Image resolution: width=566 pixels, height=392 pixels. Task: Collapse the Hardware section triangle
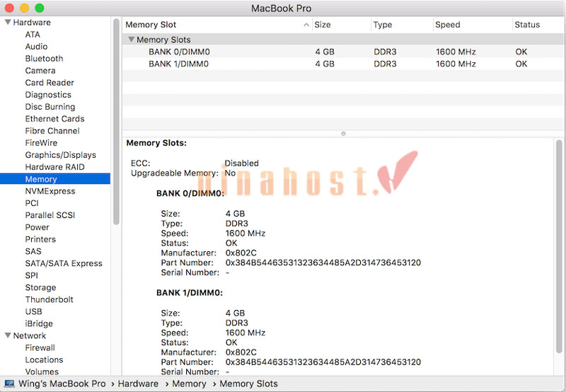8,23
